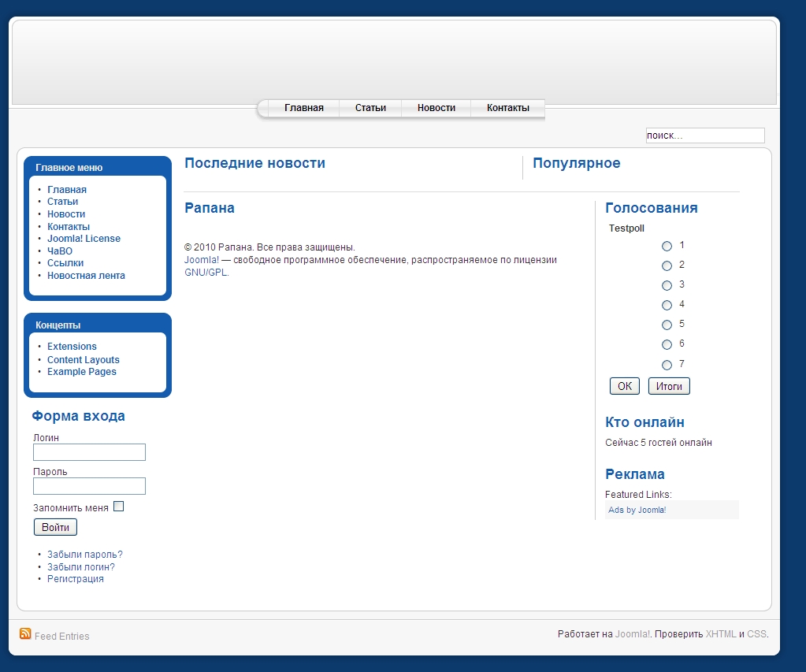Open Статьи in the top navigation bar

(370, 108)
